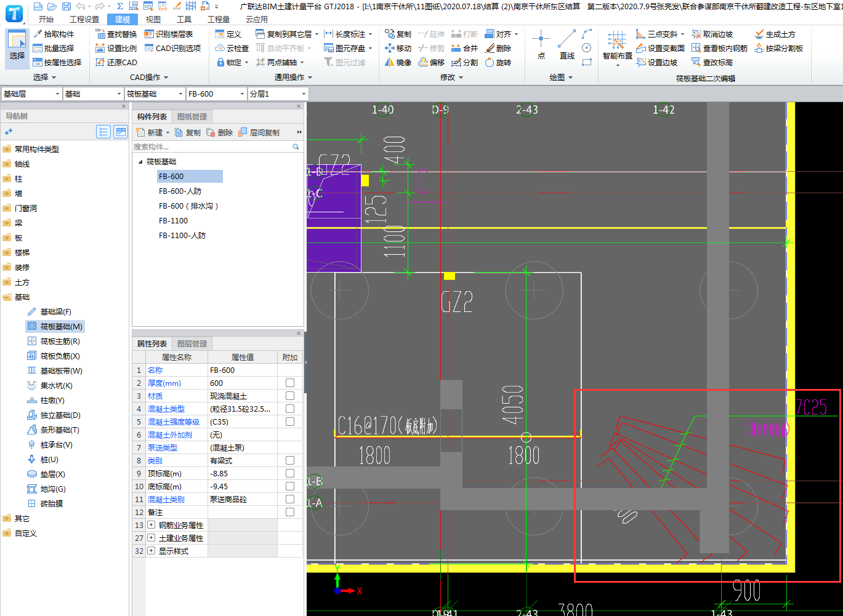Switch to the 视图 ribbon tab

tap(153, 20)
